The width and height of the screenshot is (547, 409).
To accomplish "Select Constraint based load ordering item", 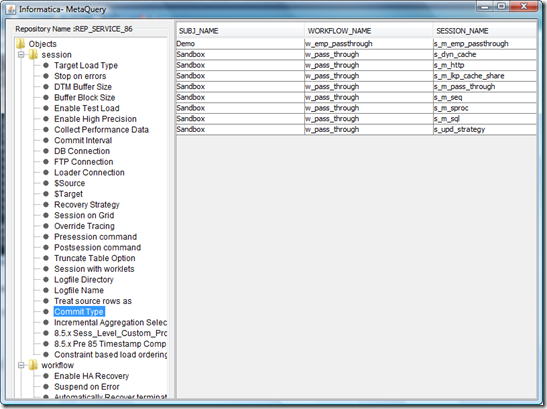I will (x=110, y=355).
